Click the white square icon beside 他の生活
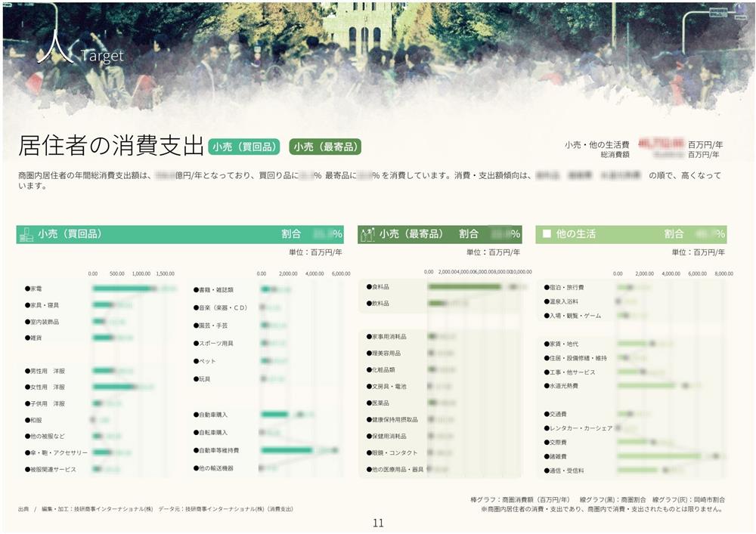 547,233
